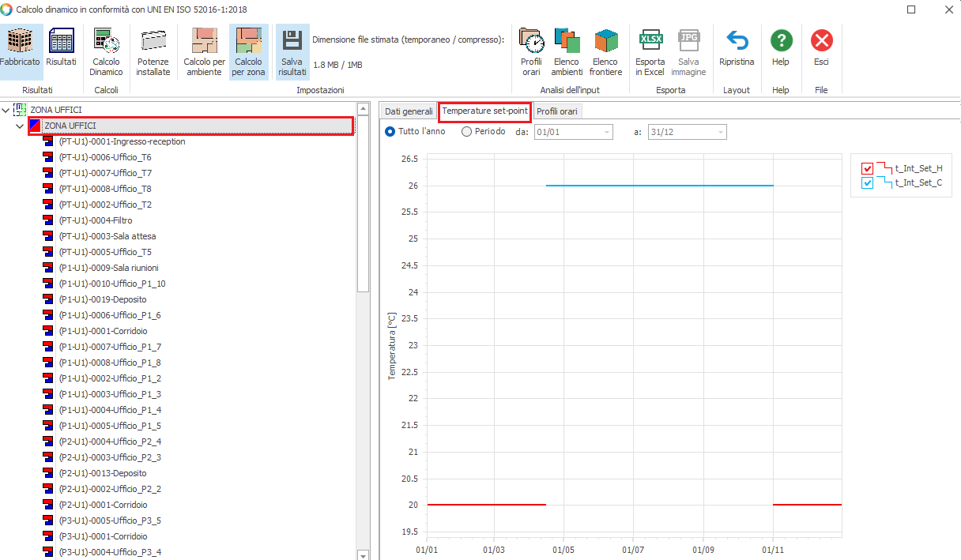The height and width of the screenshot is (560, 961).
Task: Switch to the Profili orari tab
Action: (556, 111)
